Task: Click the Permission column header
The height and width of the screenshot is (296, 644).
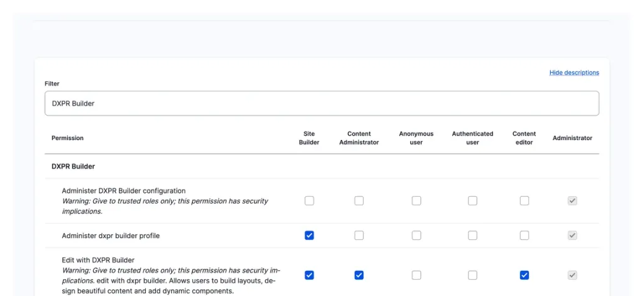Action: (x=67, y=138)
